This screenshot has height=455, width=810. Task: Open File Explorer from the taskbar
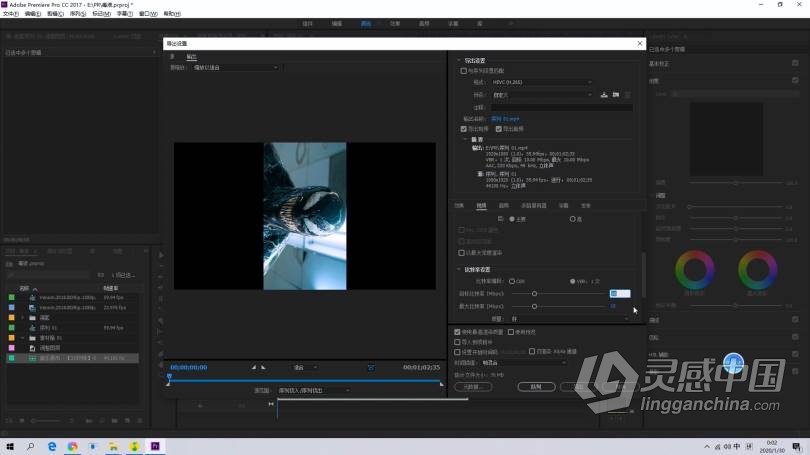coord(113,446)
